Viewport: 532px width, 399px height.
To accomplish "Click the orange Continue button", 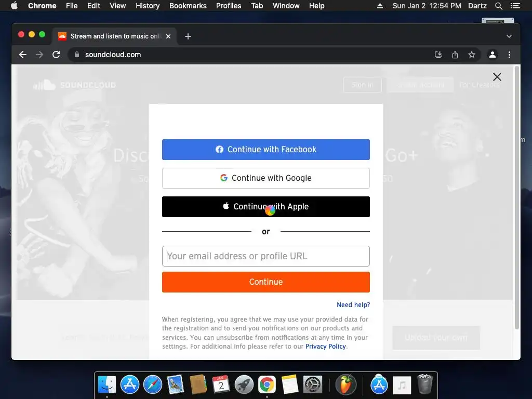I will point(265,282).
